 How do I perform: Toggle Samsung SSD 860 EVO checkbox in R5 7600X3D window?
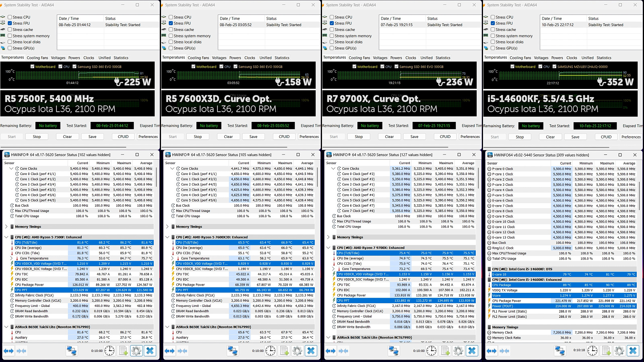pos(235,67)
